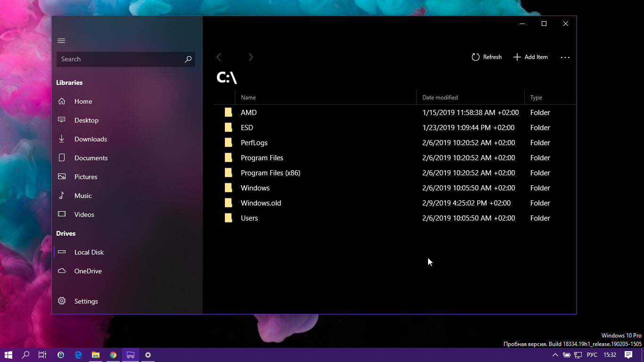Sort by Date modified column header
The height and width of the screenshot is (362, 644).
(440, 98)
